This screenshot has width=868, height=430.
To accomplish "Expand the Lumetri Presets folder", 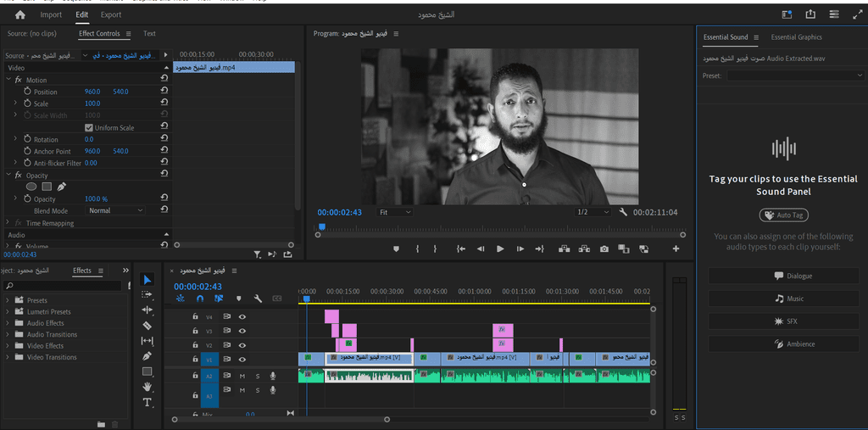I will tap(8, 311).
